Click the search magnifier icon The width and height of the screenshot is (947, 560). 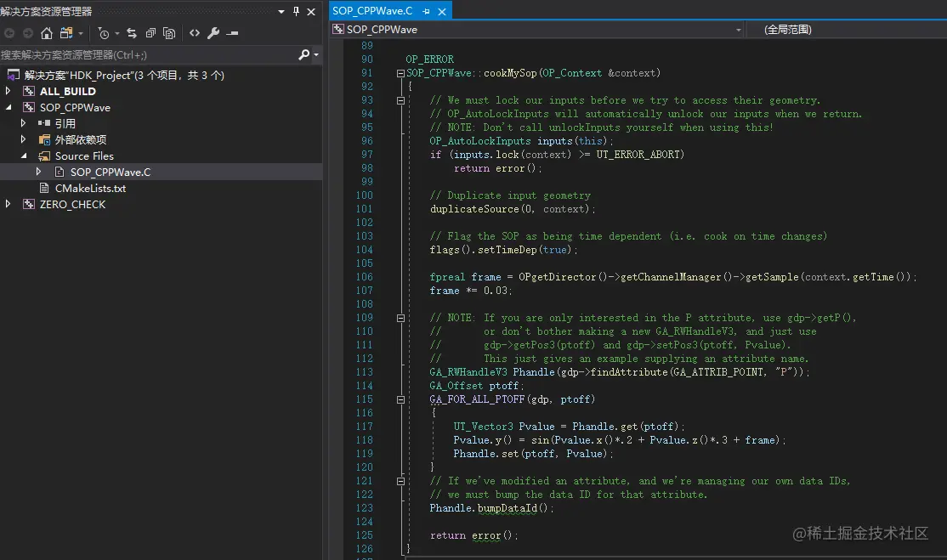pyautogui.click(x=304, y=55)
